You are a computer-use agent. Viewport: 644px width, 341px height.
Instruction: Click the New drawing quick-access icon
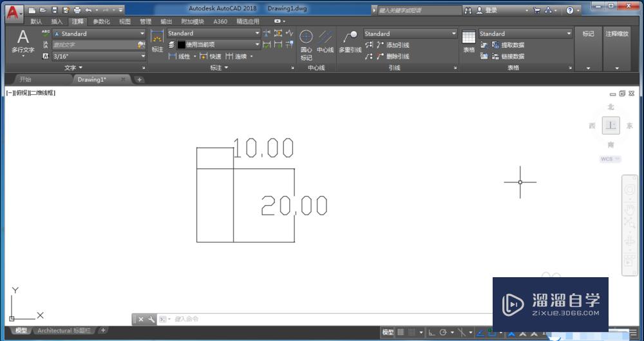point(32,10)
